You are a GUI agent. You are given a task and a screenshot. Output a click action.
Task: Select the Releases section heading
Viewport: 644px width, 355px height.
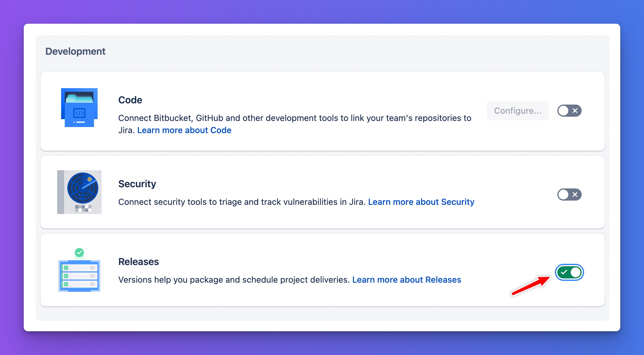coord(139,261)
